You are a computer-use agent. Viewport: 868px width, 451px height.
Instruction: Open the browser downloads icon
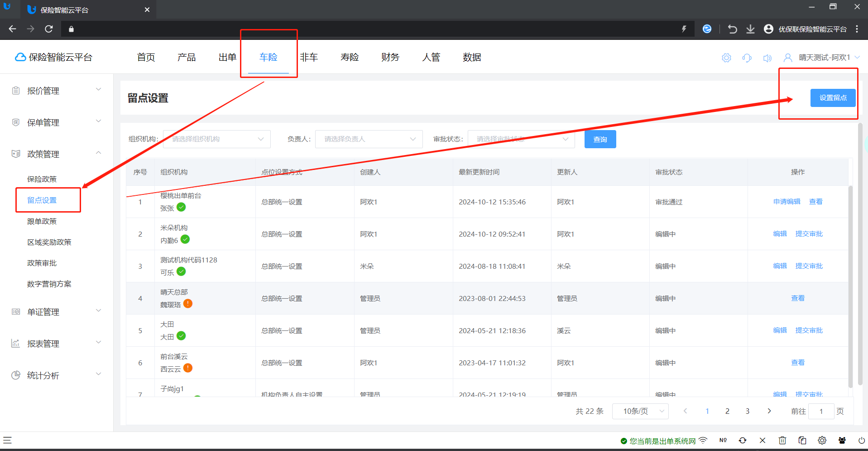click(x=750, y=29)
